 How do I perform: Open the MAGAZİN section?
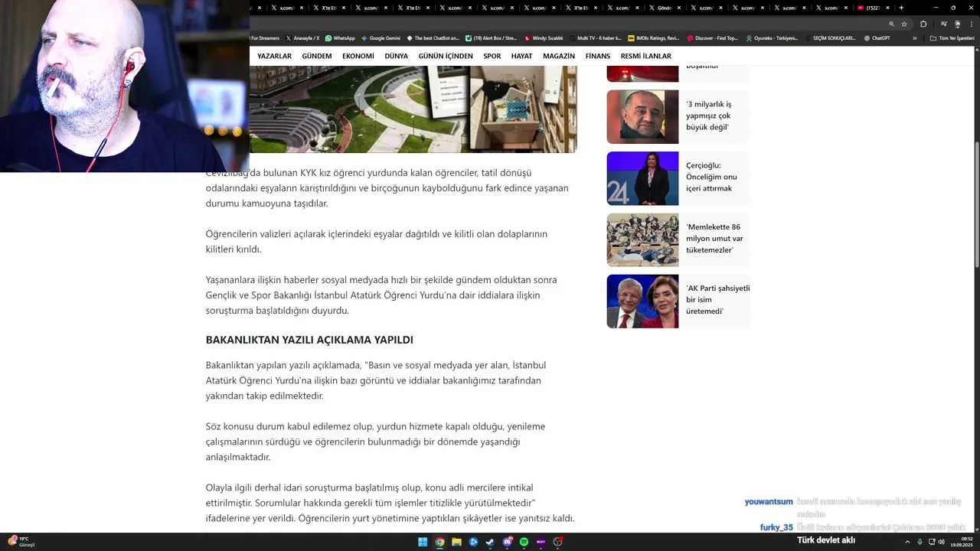coord(559,56)
